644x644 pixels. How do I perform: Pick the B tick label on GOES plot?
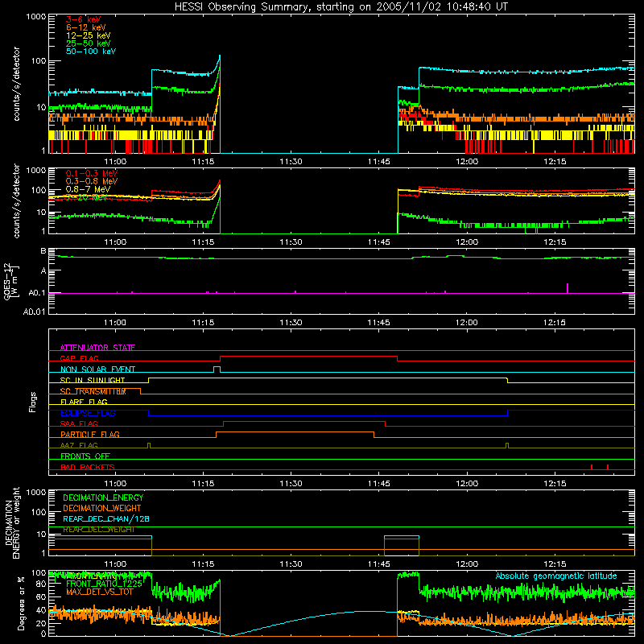43,251
